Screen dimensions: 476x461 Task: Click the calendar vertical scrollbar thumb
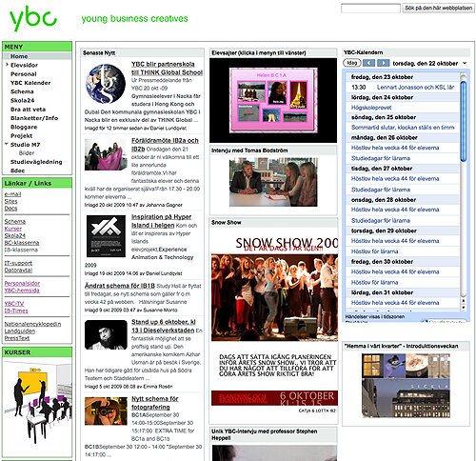click(x=463, y=121)
